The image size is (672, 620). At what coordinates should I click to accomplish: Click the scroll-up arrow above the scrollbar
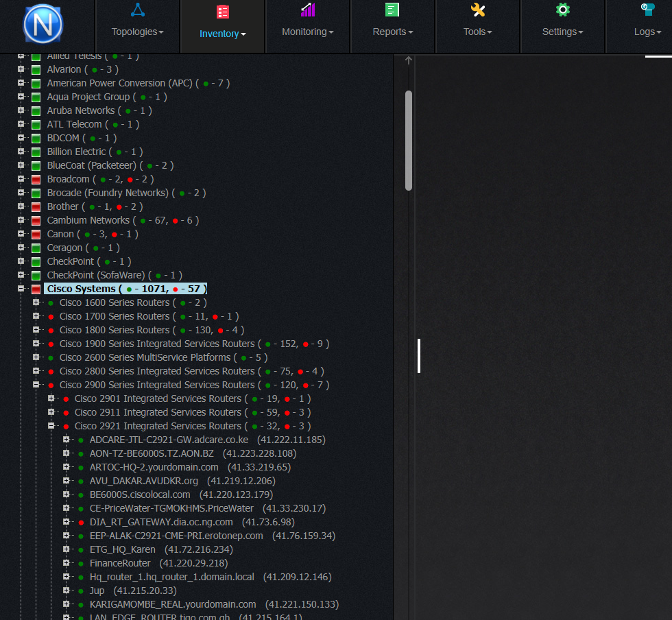click(409, 60)
